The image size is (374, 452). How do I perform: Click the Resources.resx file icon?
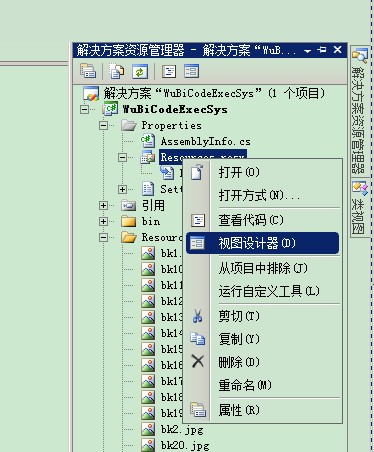148,157
